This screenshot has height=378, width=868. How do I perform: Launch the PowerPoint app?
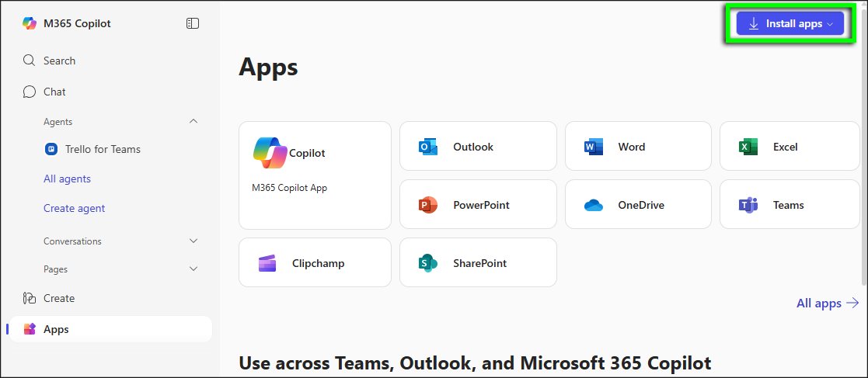pos(477,205)
